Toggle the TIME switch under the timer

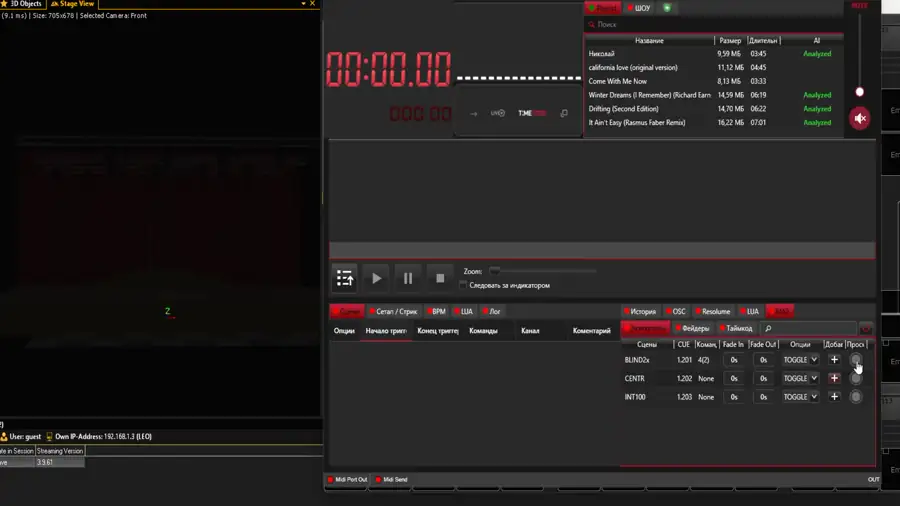click(x=532, y=113)
